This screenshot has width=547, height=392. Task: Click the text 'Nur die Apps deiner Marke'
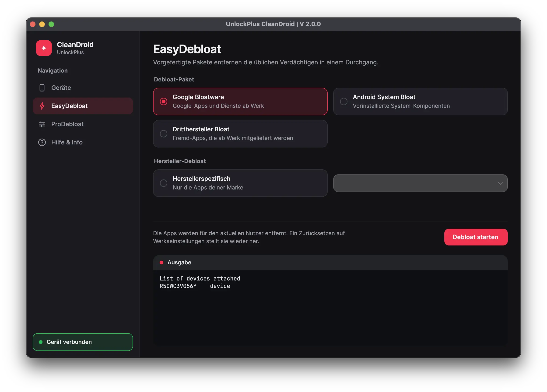coord(208,187)
